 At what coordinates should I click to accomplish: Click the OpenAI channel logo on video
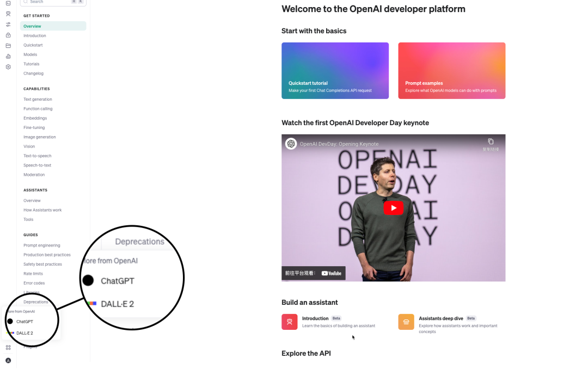point(291,144)
